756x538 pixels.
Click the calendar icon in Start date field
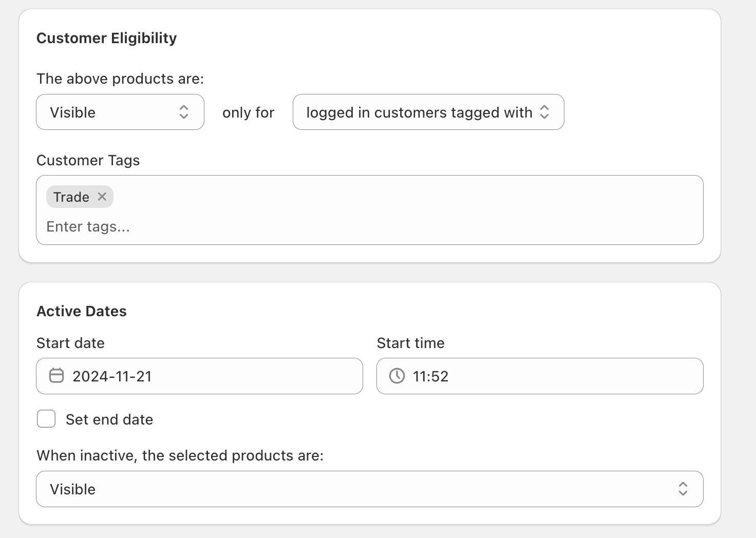(x=56, y=376)
